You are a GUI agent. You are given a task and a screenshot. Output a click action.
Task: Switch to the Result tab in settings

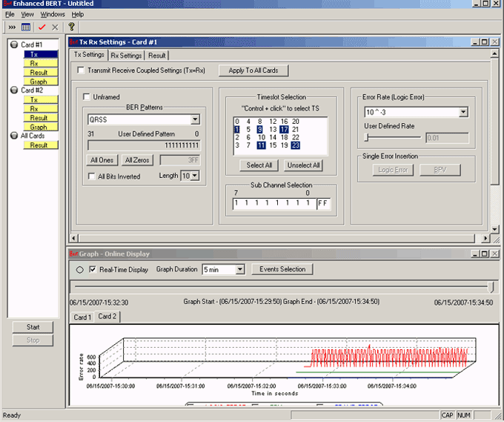[x=157, y=56]
